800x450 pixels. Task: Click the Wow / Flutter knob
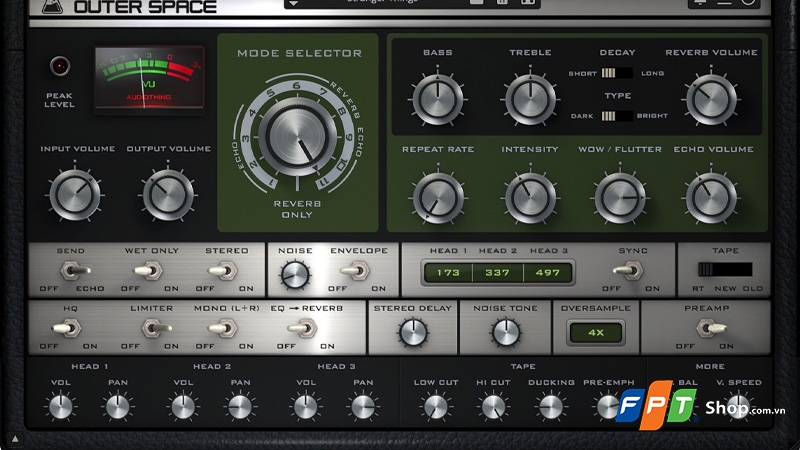(620, 198)
